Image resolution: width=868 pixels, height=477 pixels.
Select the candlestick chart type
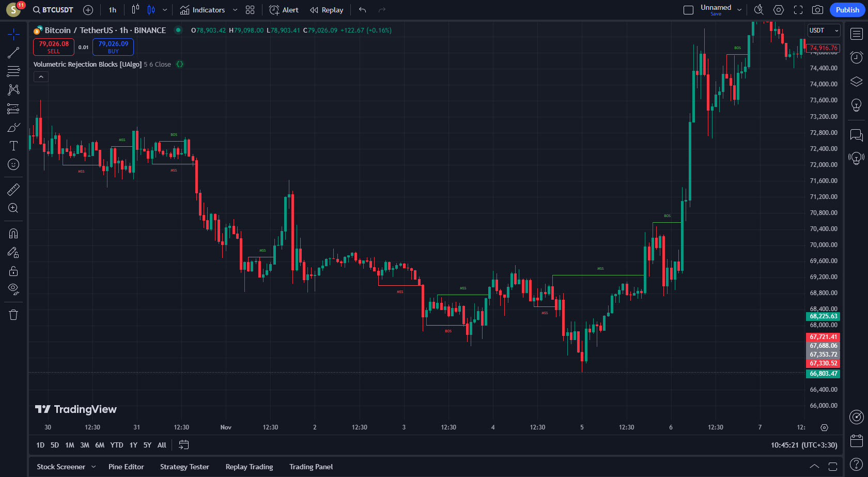tap(151, 10)
